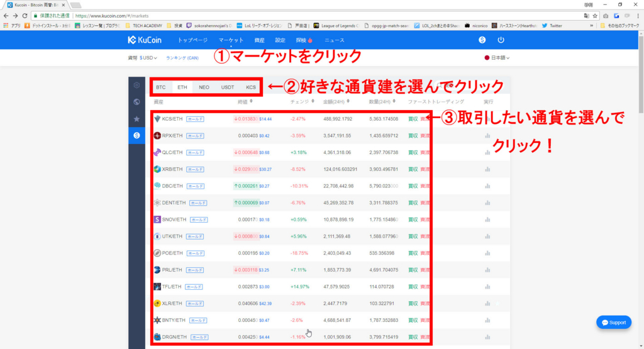Click the +14.97% change for TFL/ETH
This screenshot has width=644, height=349.
(x=299, y=287)
